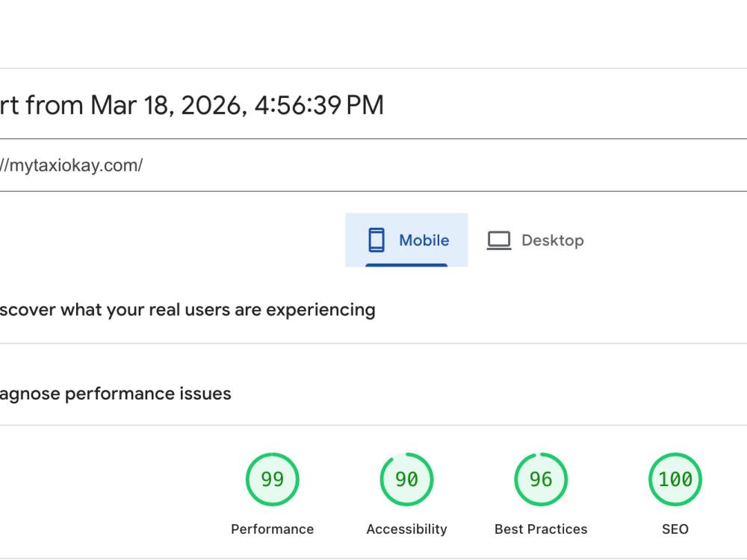747x560 pixels.
Task: Open the Performance category label
Action: click(273, 529)
